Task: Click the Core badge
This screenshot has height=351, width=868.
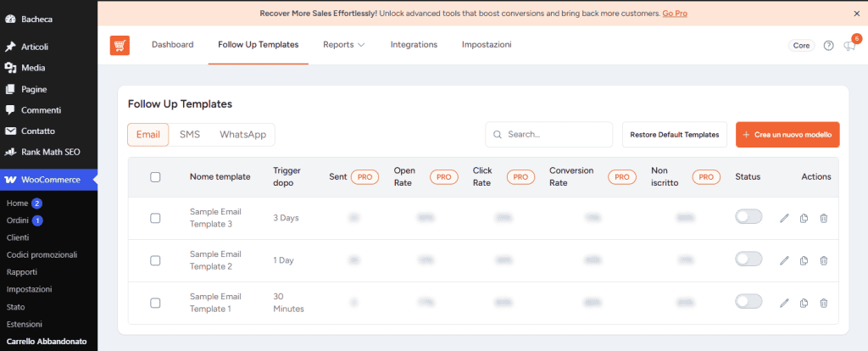Action: (x=802, y=46)
